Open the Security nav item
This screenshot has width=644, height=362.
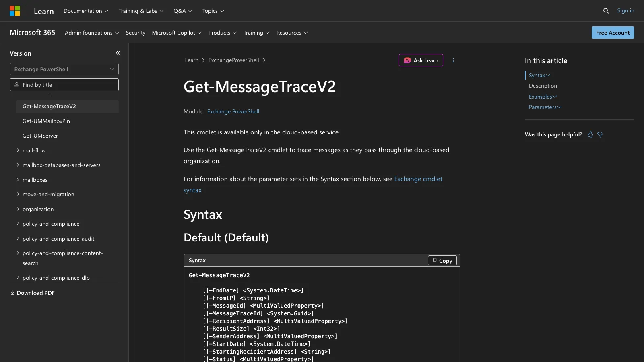(x=136, y=33)
